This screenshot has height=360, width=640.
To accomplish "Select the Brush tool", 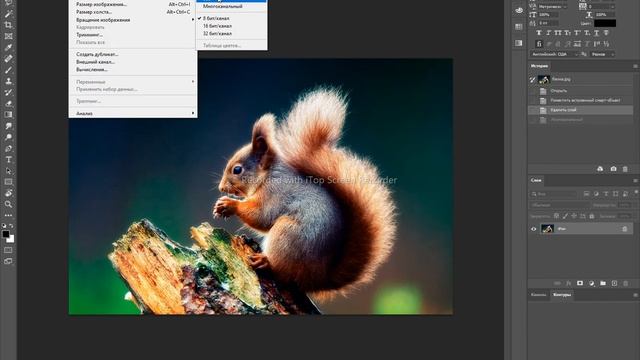I will pyautogui.click(x=8, y=70).
